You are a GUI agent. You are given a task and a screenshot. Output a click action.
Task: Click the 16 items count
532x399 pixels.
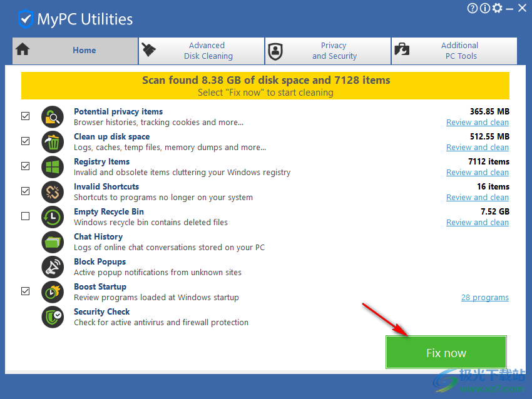[x=493, y=187]
